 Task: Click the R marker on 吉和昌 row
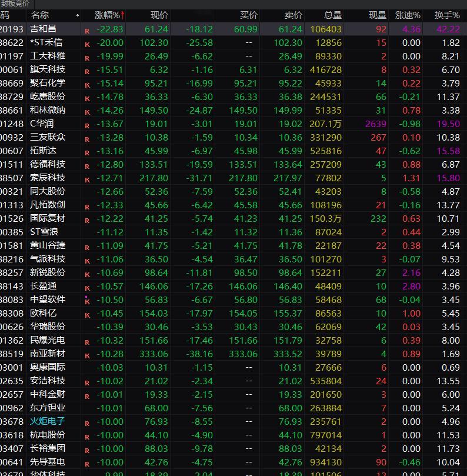pos(87,31)
